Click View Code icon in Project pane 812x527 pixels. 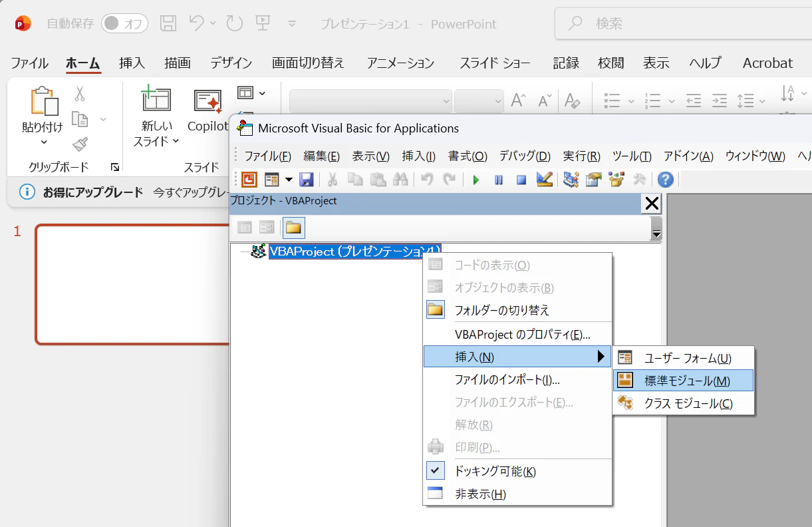pos(245,228)
